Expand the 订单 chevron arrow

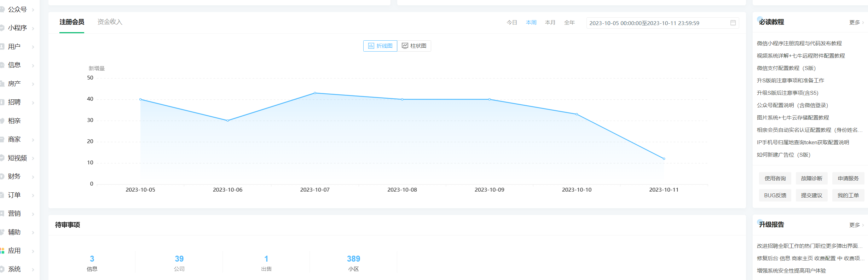(33, 195)
